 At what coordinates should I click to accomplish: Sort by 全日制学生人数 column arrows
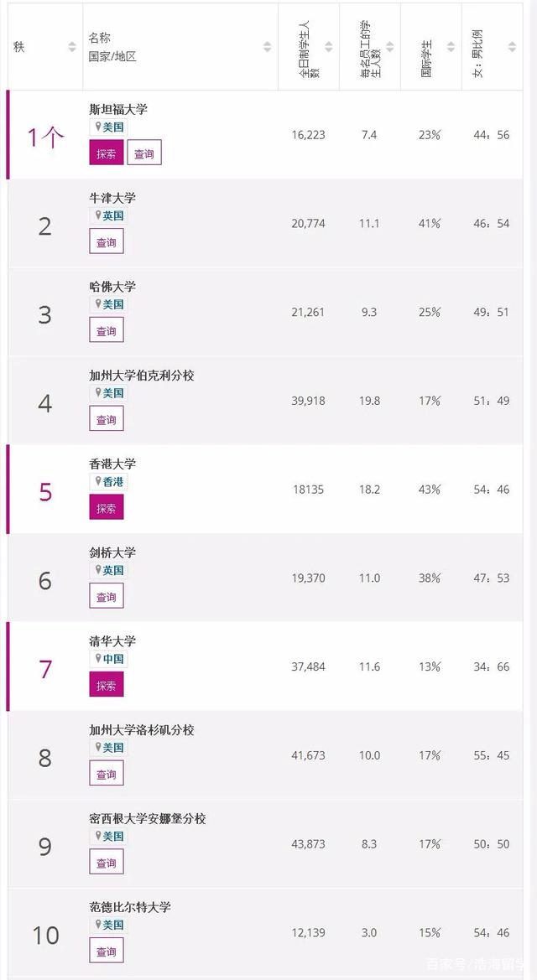pos(329,47)
